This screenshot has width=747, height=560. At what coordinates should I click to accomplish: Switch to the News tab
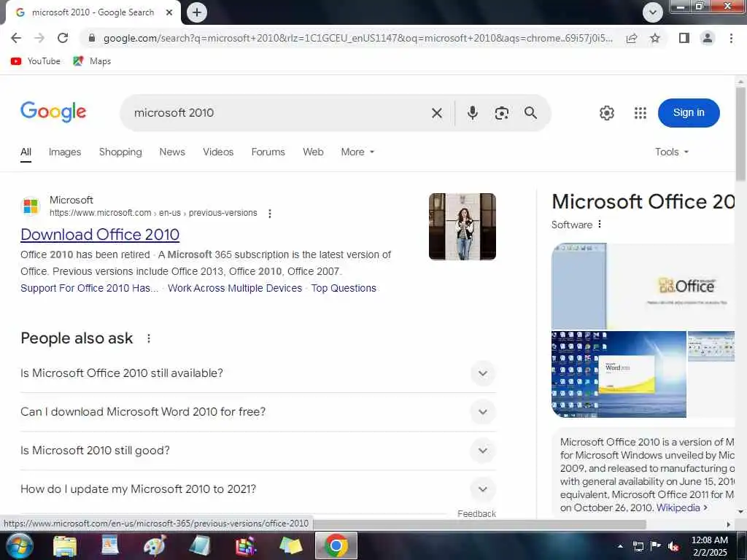[x=172, y=152]
